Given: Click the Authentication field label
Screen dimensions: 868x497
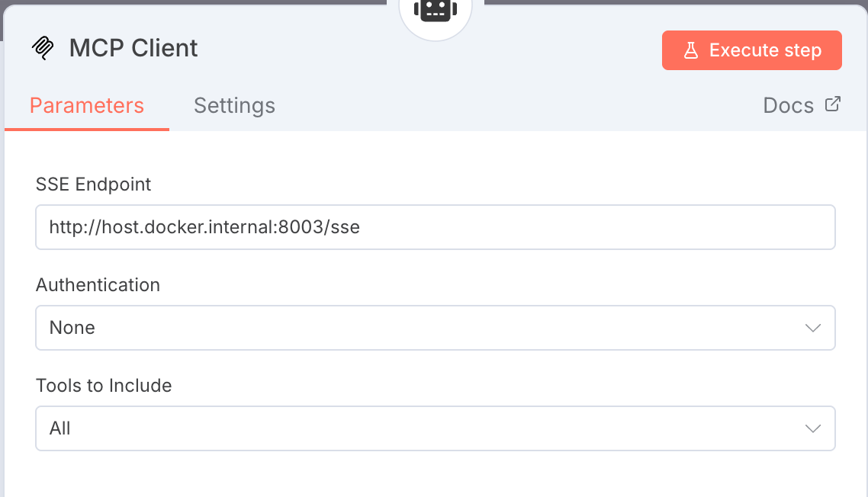Looking at the screenshot, I should tap(98, 285).
